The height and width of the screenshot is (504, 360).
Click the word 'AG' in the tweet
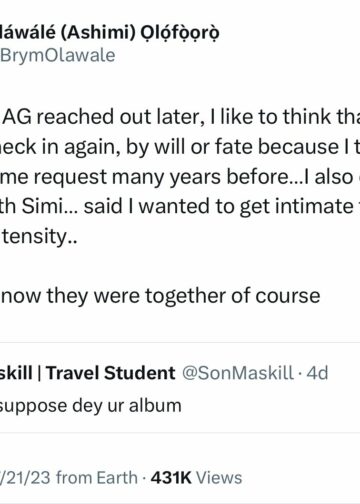tap(17, 117)
